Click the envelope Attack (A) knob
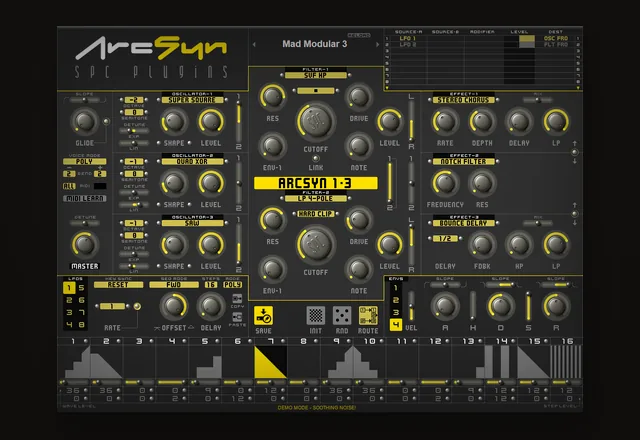The width and height of the screenshot is (640, 440). tap(445, 306)
